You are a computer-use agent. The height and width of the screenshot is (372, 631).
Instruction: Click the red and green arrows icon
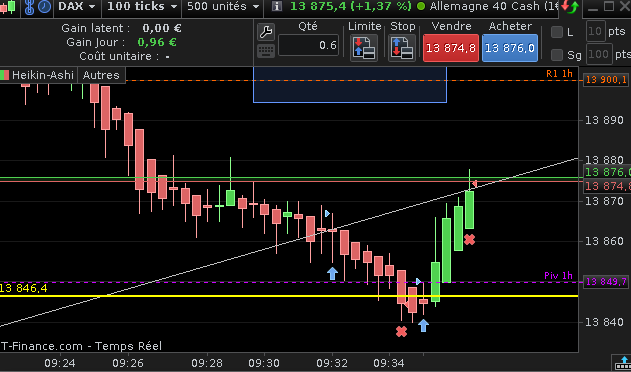tap(569, 6)
